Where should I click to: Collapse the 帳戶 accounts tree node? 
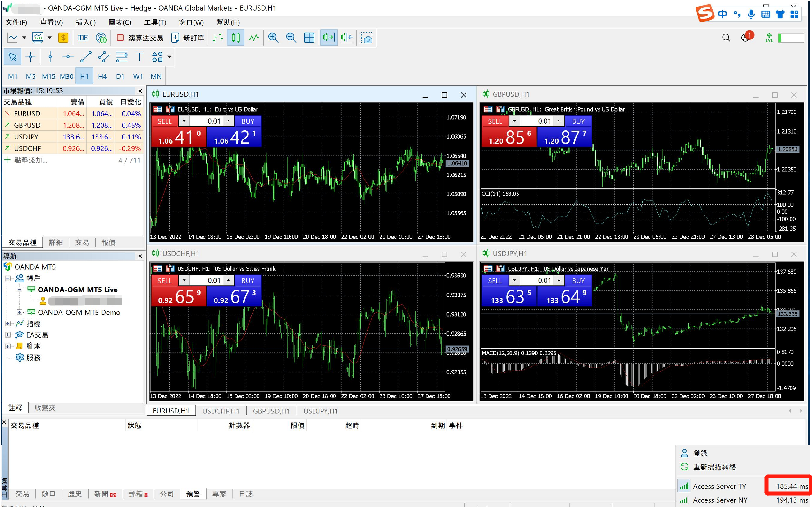(x=8, y=278)
